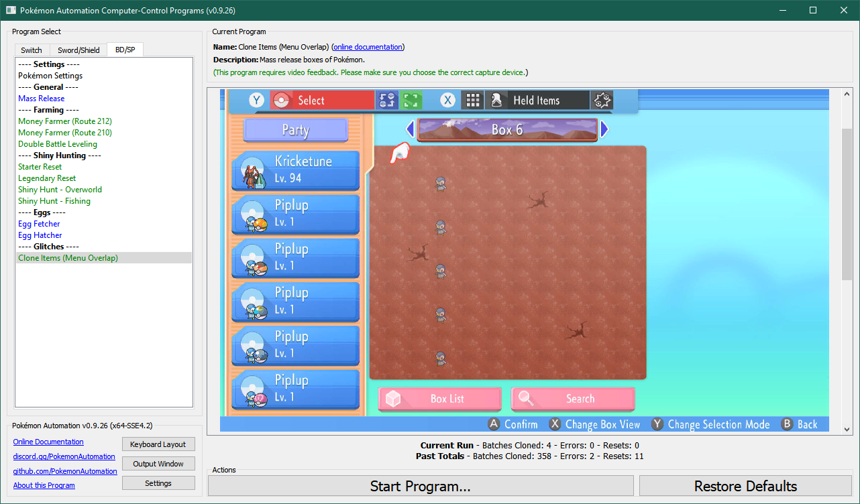860x504 pixels.
Task: Click the badge icon right of Held Items
Action: click(602, 101)
